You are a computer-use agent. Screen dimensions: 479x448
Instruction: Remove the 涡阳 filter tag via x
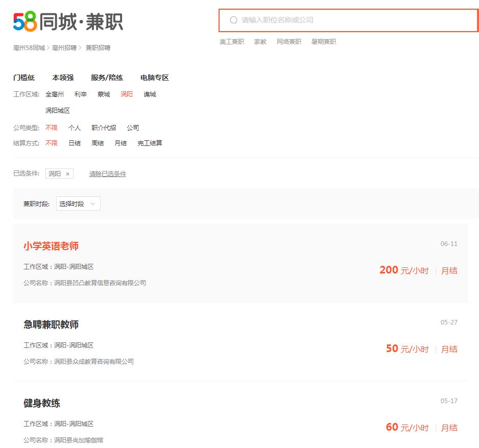67,174
